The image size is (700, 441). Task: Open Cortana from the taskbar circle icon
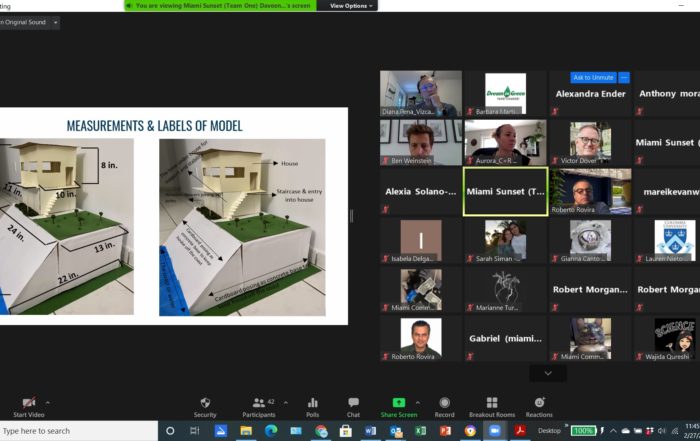[x=170, y=431]
